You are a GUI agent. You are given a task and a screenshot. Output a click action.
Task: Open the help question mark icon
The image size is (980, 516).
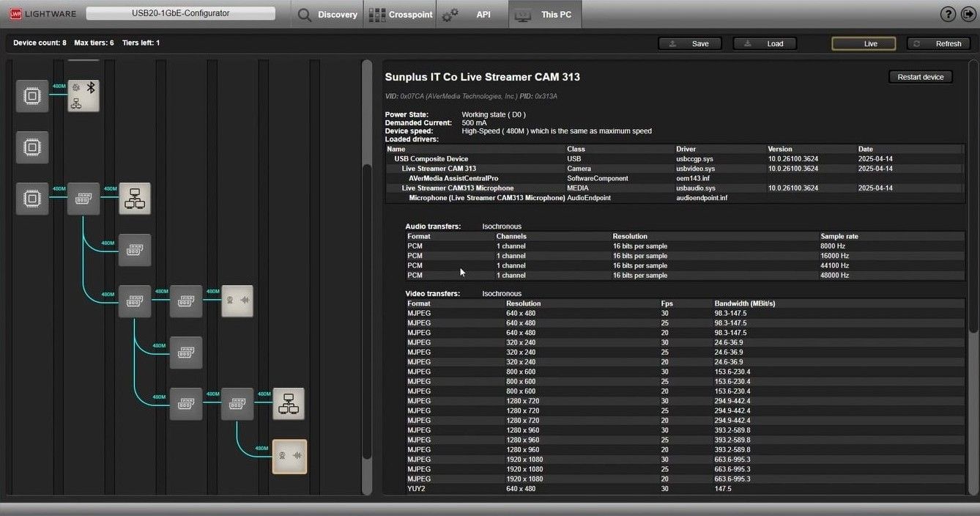[948, 15]
